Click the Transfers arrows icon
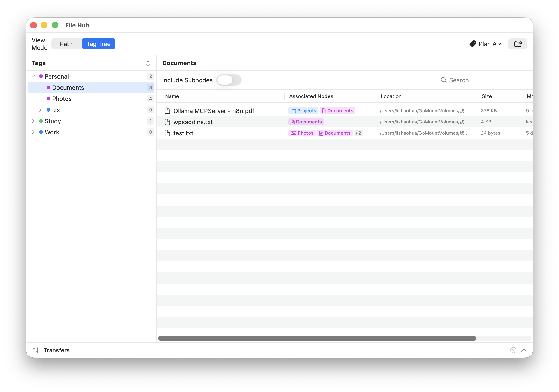The image size is (559, 392). coord(36,350)
